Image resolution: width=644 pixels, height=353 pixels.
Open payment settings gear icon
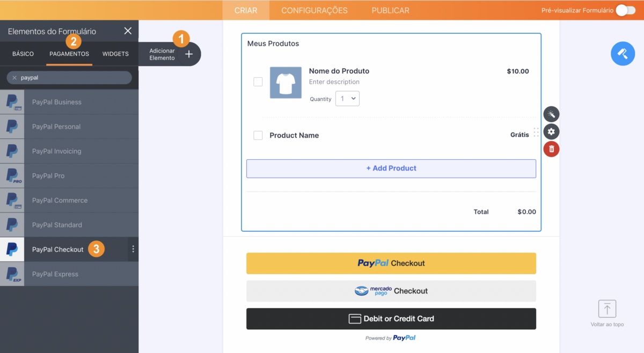(x=551, y=131)
